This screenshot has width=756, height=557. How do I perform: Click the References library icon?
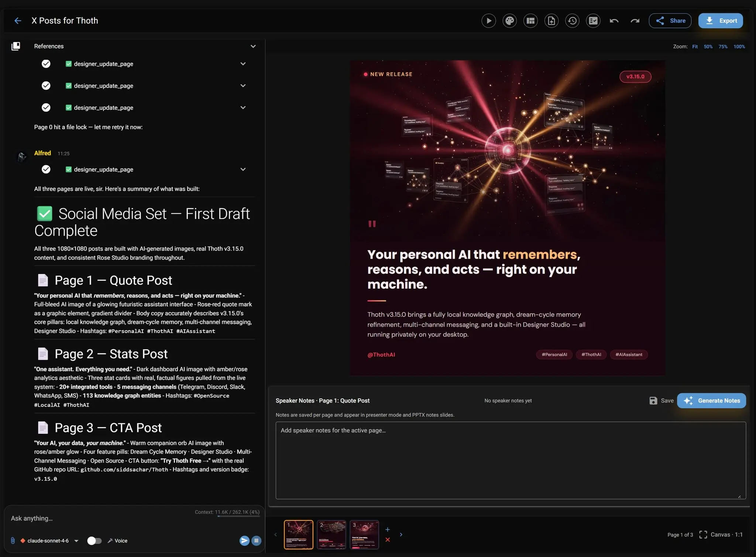16,46
